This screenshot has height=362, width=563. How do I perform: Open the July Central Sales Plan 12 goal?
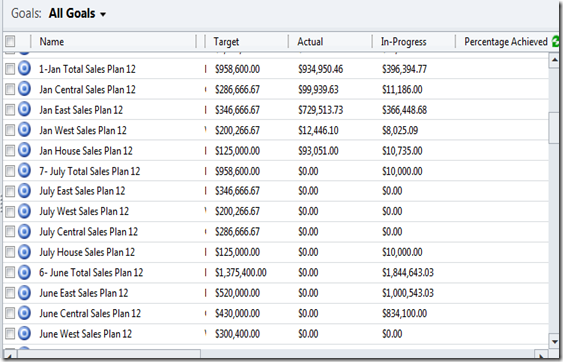[x=88, y=232]
